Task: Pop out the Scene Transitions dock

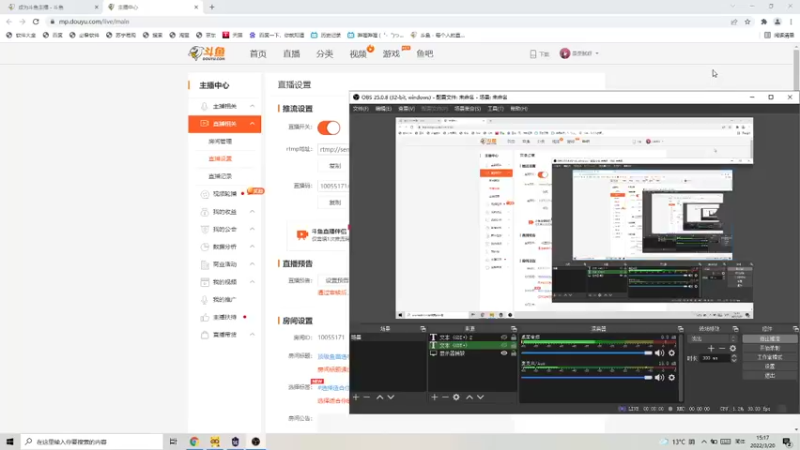Action: coord(736,329)
